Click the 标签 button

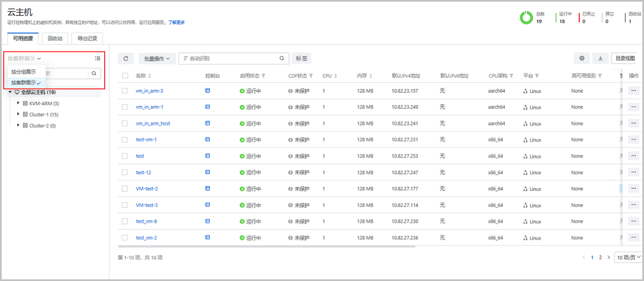[302, 58]
